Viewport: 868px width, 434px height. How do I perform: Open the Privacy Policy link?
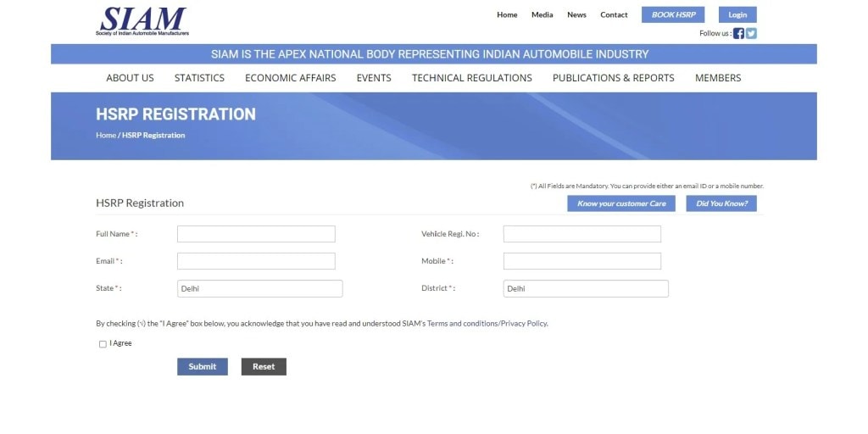coord(524,323)
